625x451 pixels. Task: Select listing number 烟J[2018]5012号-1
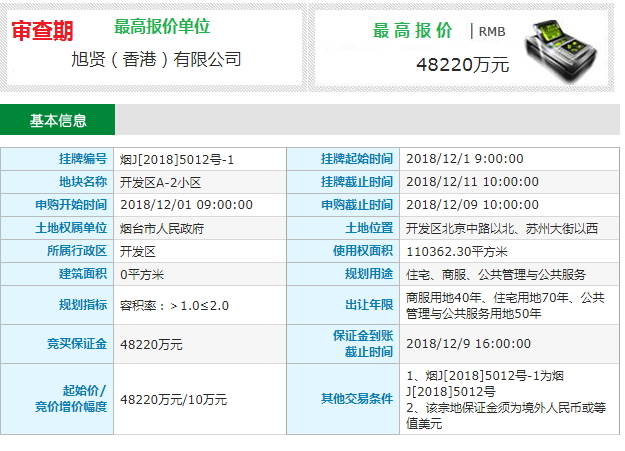click(x=177, y=160)
